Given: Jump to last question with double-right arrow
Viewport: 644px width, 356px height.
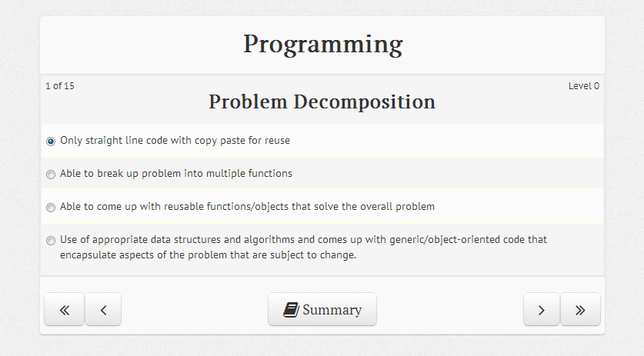Looking at the screenshot, I should coord(580,309).
